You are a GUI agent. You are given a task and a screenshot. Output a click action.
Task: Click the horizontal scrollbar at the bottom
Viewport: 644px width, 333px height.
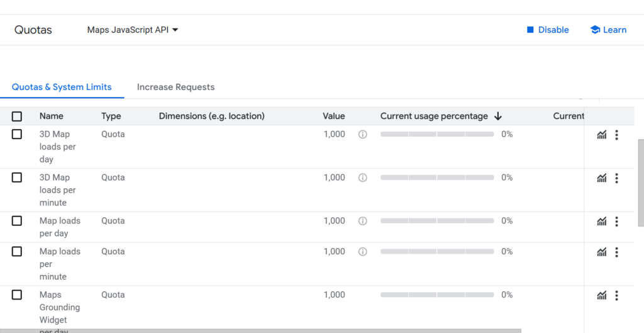tap(260, 330)
